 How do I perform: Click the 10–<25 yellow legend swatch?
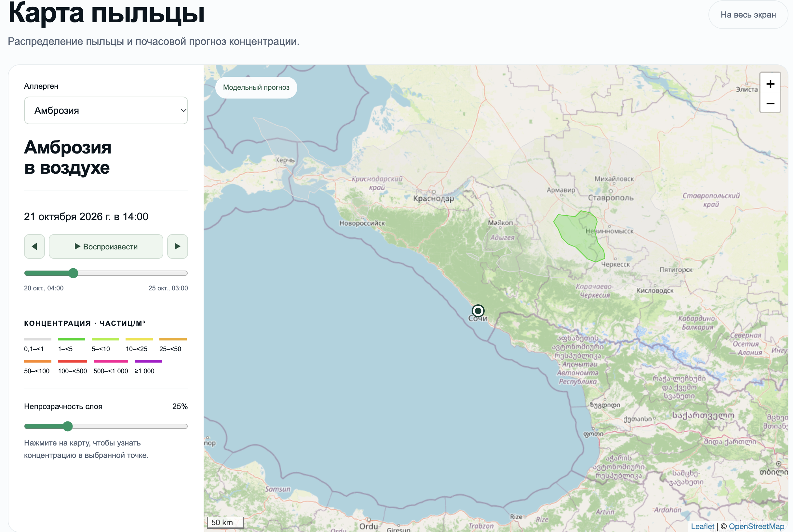139,339
